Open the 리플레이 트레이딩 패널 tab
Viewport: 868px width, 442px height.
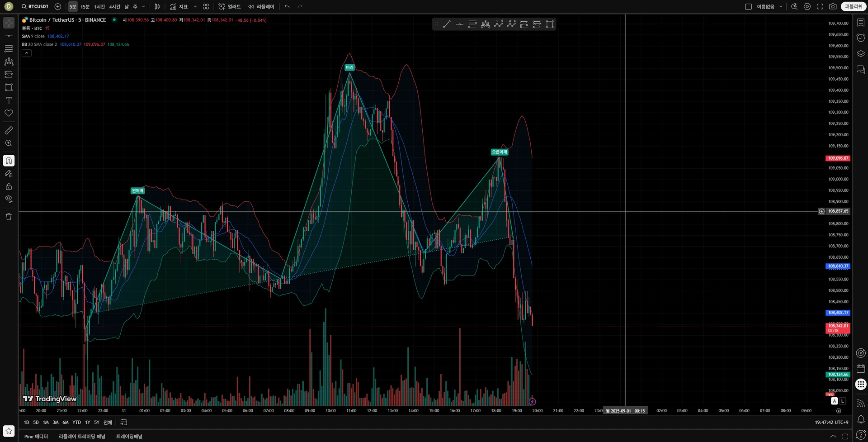coord(82,437)
